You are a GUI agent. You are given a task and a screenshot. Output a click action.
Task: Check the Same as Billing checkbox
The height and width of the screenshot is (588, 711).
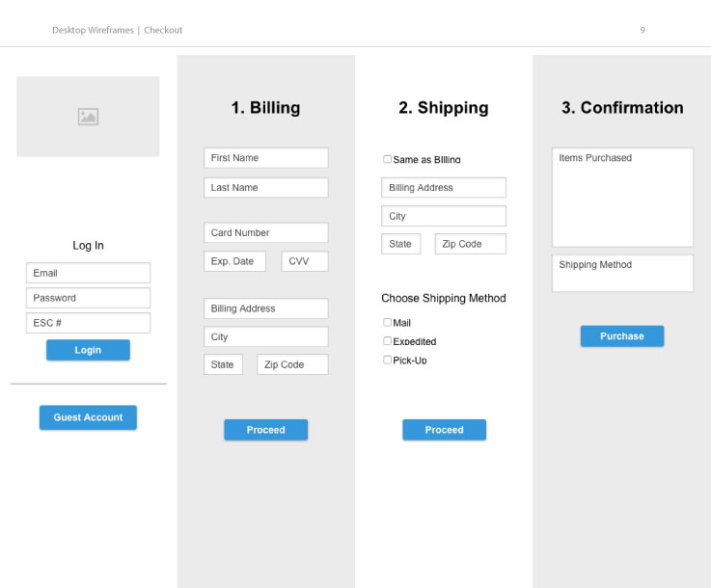tap(388, 159)
